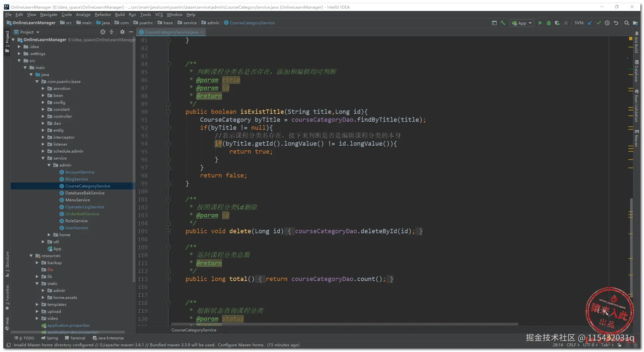Locate current file in Project panel
Screen dimensions: 644x352
[103, 32]
